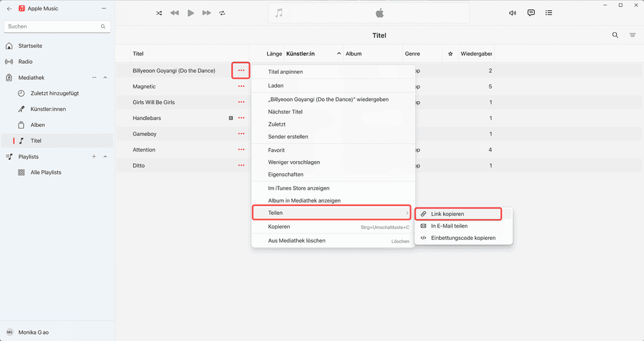Screen dimensions: 644x341
Task: Toggle repeat mode
Action: 222,13
